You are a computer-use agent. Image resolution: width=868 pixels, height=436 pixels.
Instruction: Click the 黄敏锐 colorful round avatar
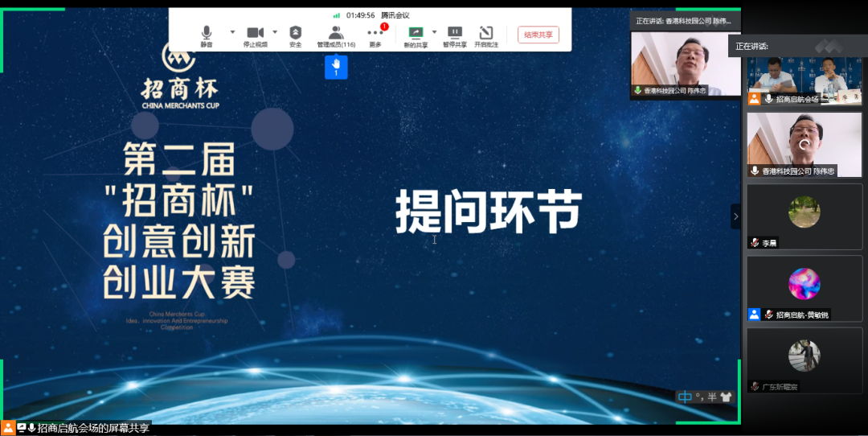(805, 284)
